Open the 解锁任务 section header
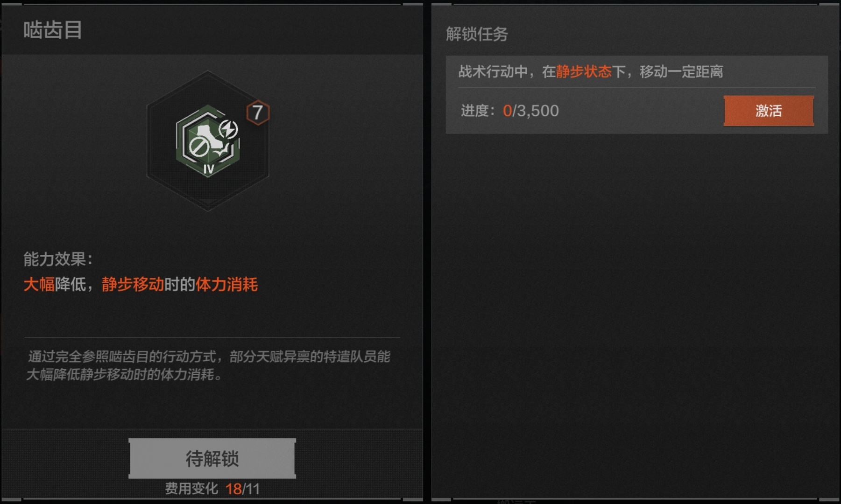The width and height of the screenshot is (841, 504). coord(477,34)
